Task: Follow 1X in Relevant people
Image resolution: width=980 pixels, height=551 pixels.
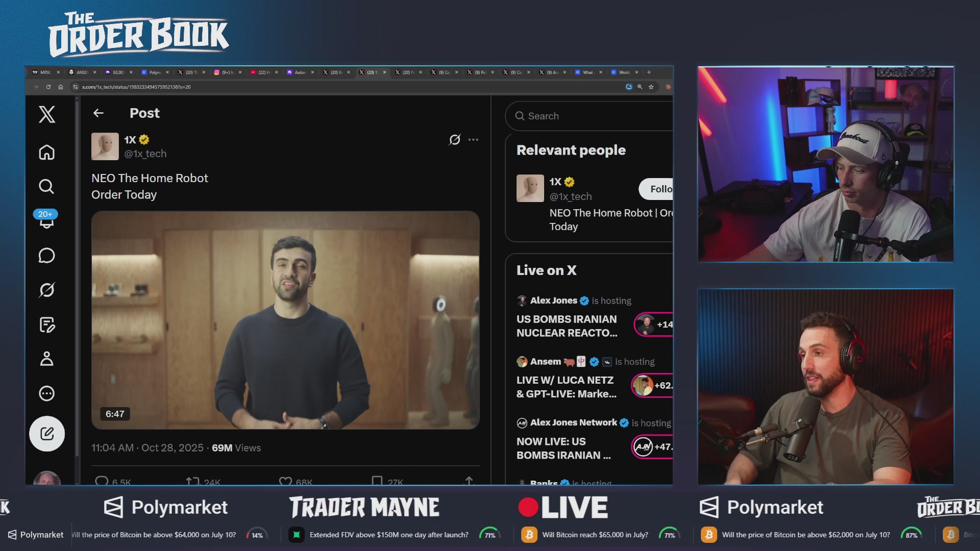Action: (x=656, y=189)
